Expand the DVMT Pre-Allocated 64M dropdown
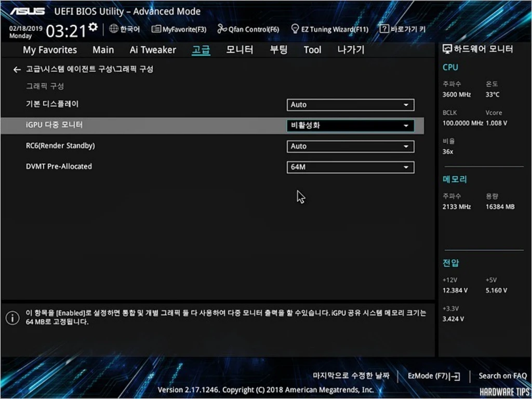The width and height of the screenshot is (532, 399). pos(350,167)
